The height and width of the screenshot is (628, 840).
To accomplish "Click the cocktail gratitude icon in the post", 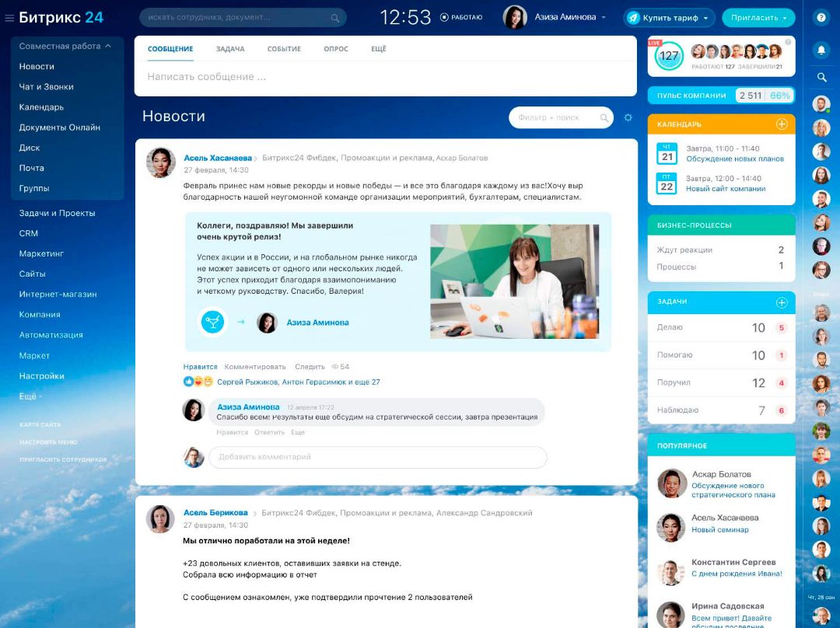I will point(212,322).
